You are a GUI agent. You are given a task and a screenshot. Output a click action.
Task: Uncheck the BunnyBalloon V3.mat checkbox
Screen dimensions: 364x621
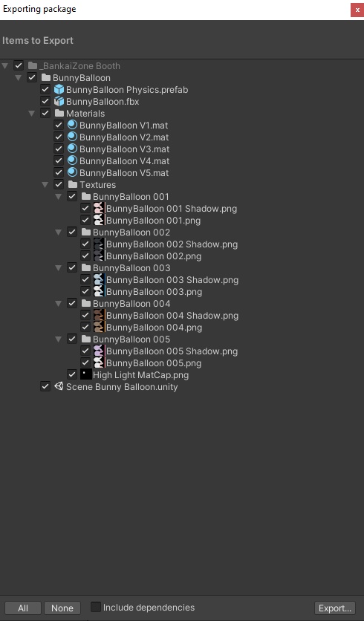pyautogui.click(x=59, y=149)
